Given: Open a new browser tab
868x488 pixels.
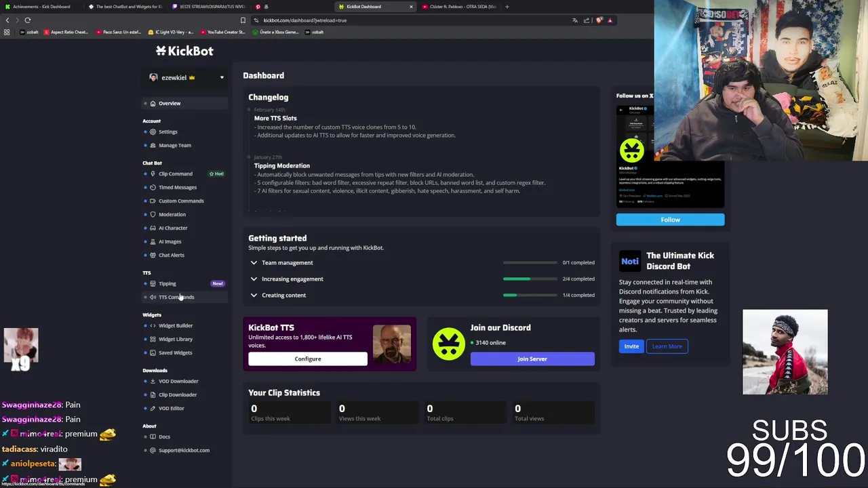Looking at the screenshot, I should click(507, 7).
